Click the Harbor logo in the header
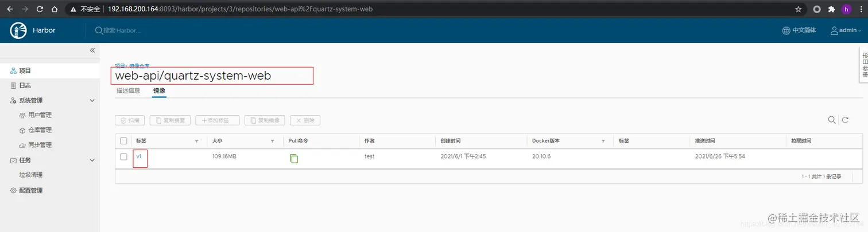868x232 pixels. 19,30
